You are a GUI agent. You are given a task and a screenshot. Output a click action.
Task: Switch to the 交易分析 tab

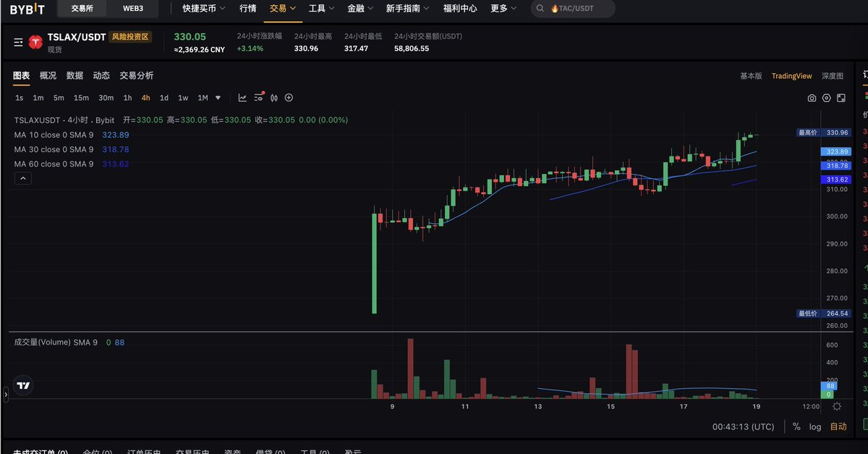(x=137, y=75)
